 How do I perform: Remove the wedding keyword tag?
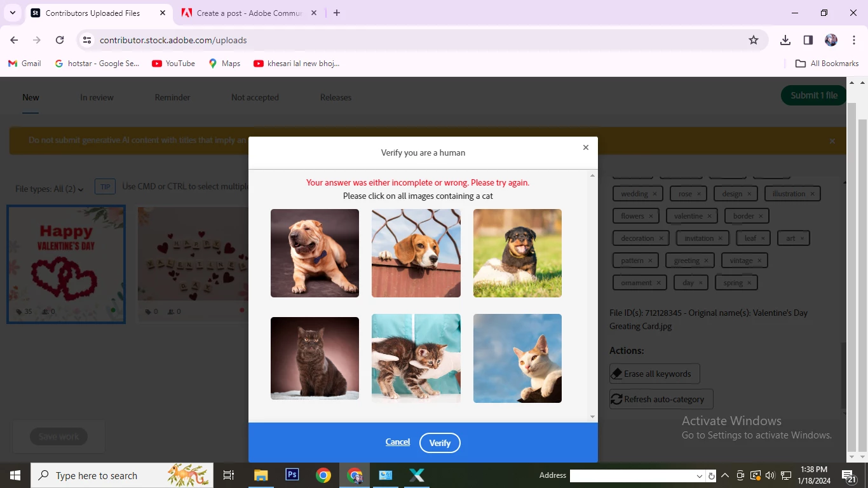[x=654, y=194]
